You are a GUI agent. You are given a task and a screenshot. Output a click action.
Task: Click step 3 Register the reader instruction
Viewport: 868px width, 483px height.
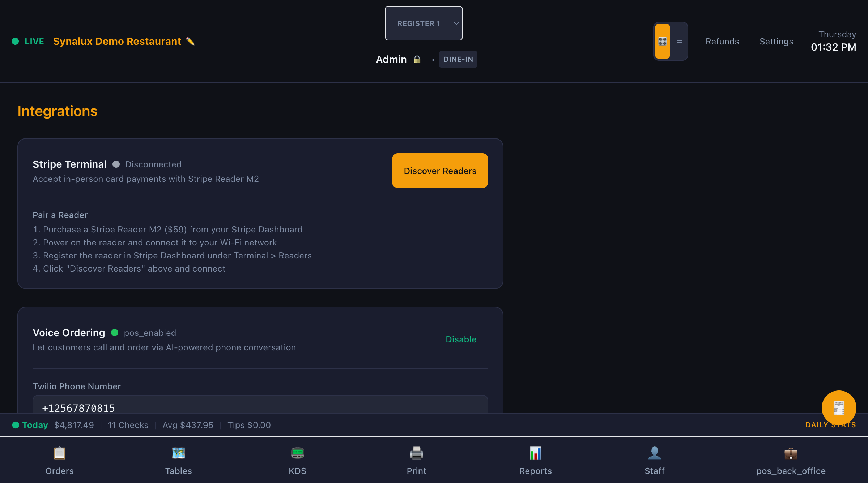172,256
